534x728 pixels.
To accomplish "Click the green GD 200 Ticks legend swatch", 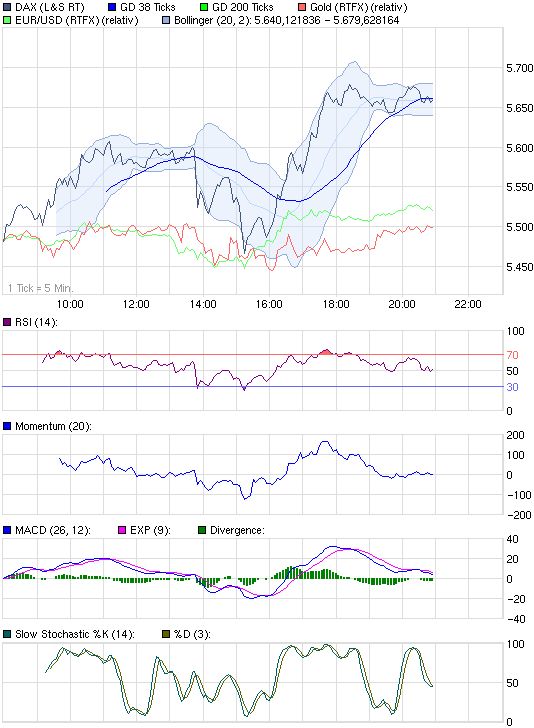I will click(x=204, y=7).
